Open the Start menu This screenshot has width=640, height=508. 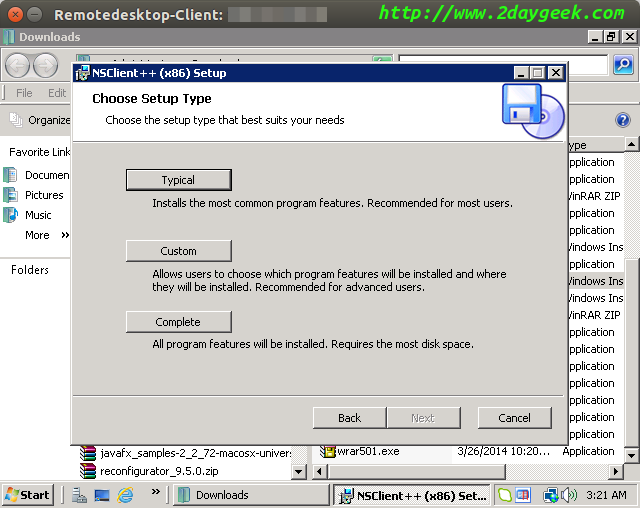pyautogui.click(x=28, y=495)
